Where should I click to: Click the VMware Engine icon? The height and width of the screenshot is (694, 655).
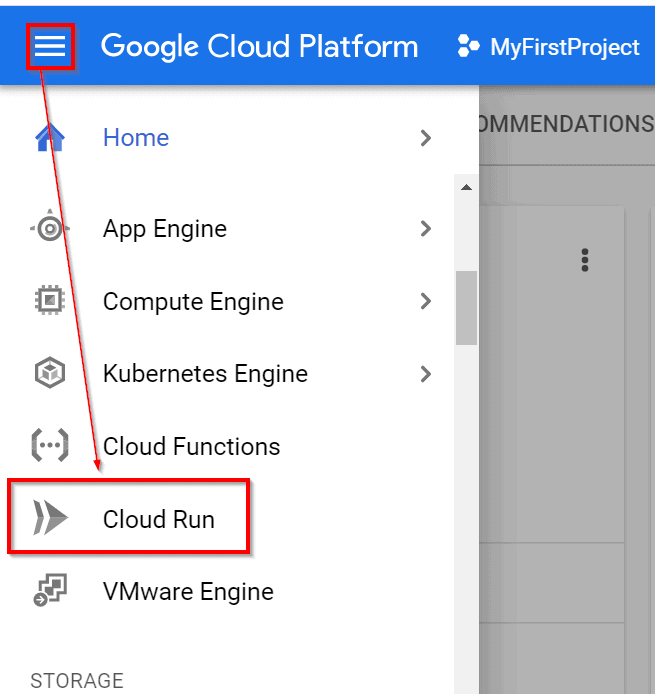49,591
